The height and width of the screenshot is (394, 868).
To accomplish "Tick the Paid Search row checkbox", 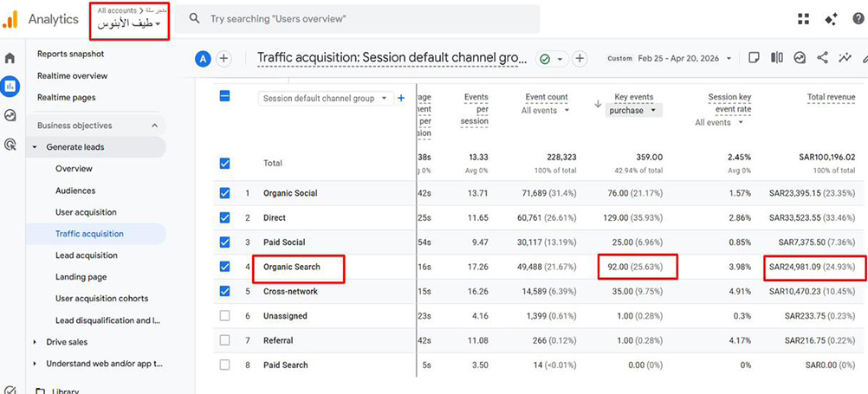I will point(225,365).
